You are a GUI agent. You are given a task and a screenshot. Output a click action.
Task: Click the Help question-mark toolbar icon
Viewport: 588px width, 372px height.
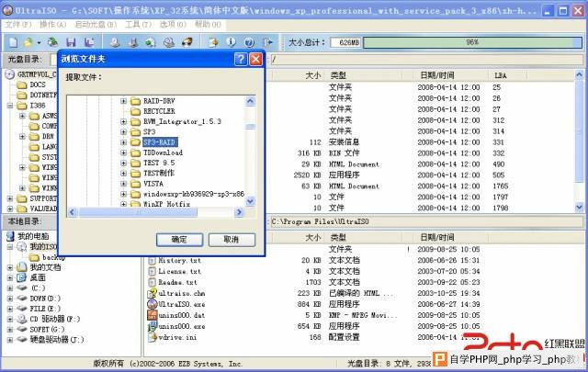click(x=249, y=42)
